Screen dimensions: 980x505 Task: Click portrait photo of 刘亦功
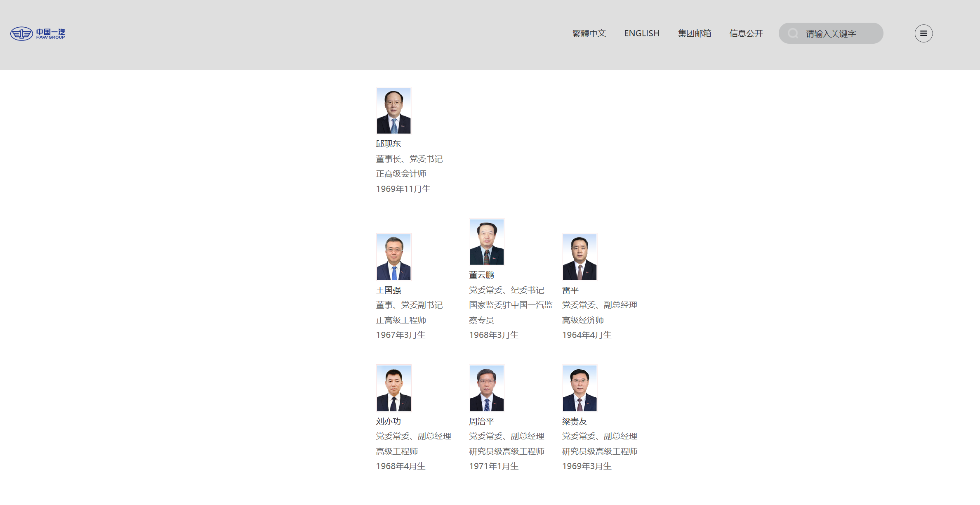click(x=393, y=388)
